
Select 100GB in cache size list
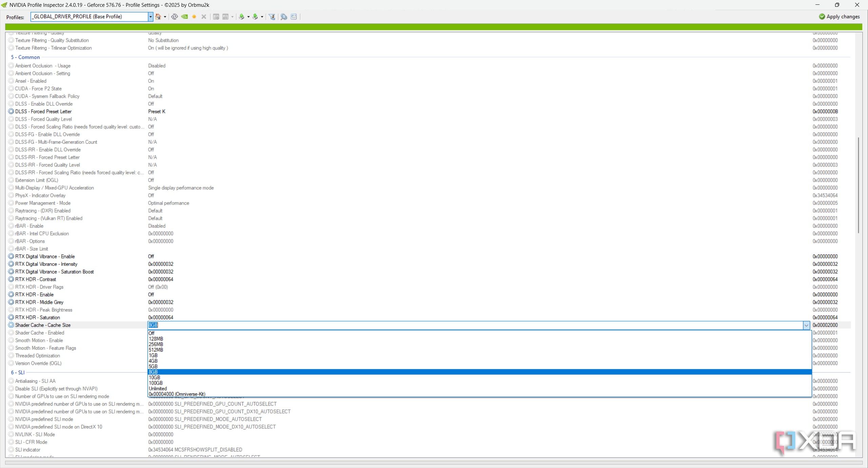479,383
